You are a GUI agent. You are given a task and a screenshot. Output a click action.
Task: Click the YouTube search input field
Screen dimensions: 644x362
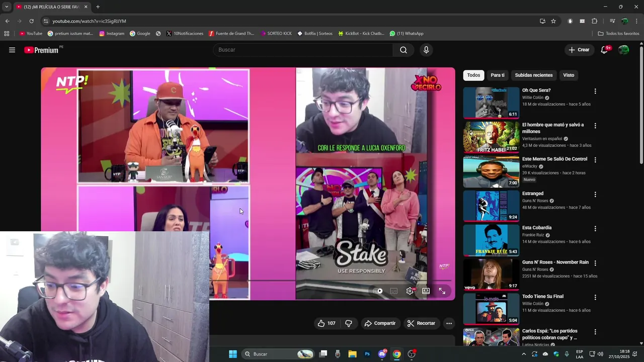tap(303, 50)
